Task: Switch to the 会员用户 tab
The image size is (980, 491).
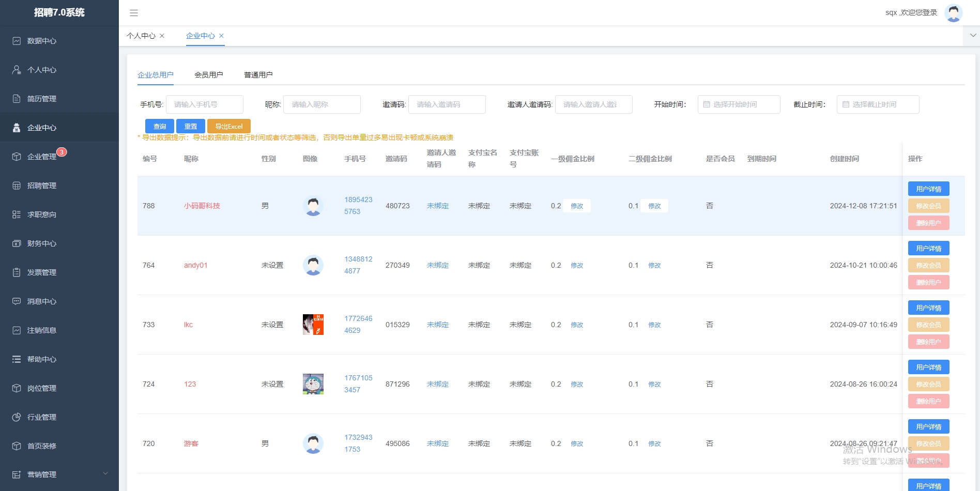Action: click(209, 74)
